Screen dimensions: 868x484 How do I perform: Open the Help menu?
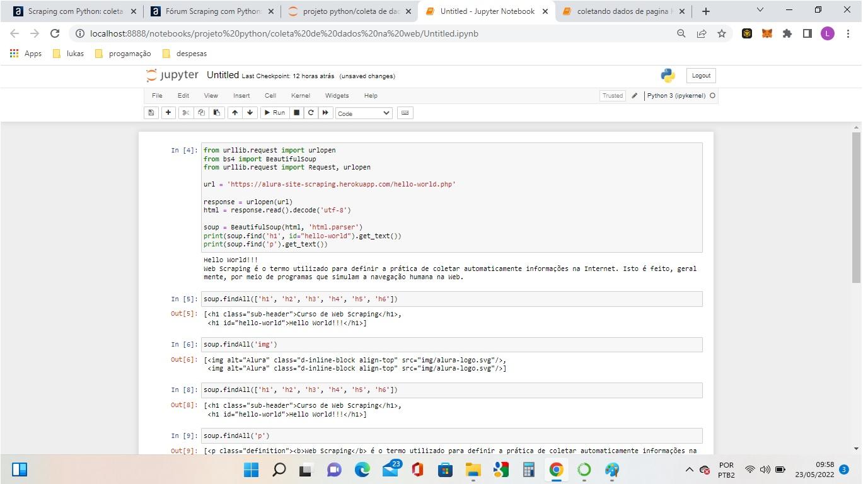pyautogui.click(x=371, y=96)
